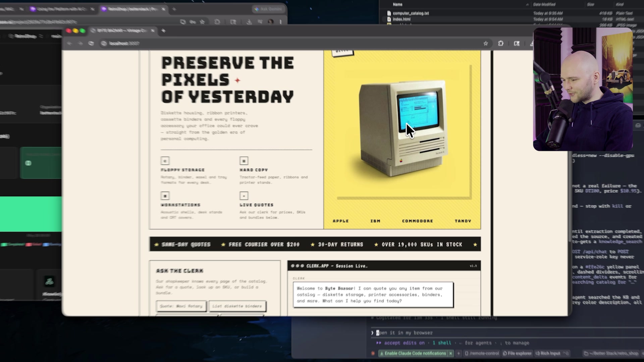Click the accept edits on status text
The width and height of the screenshot is (644, 362).
pos(404,343)
